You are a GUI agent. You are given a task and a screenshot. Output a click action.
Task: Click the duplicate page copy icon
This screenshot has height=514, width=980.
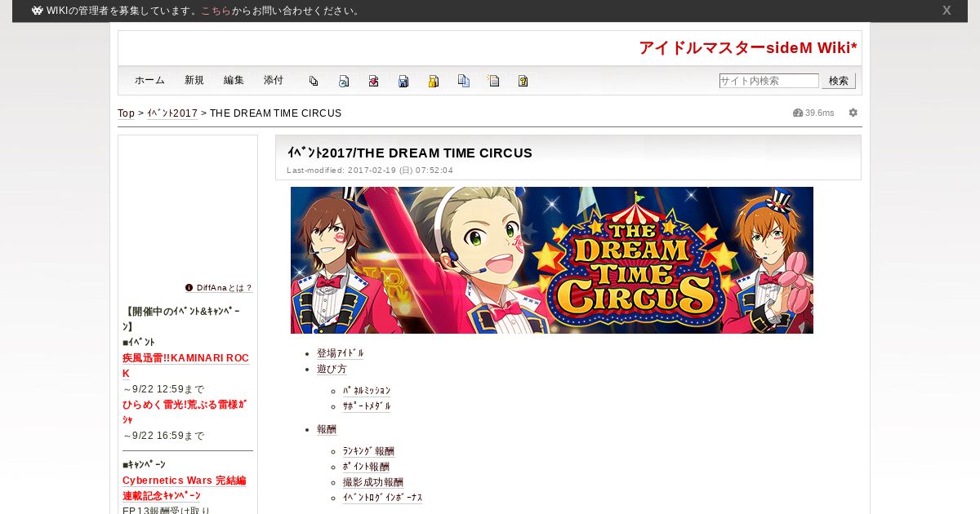[x=463, y=81]
